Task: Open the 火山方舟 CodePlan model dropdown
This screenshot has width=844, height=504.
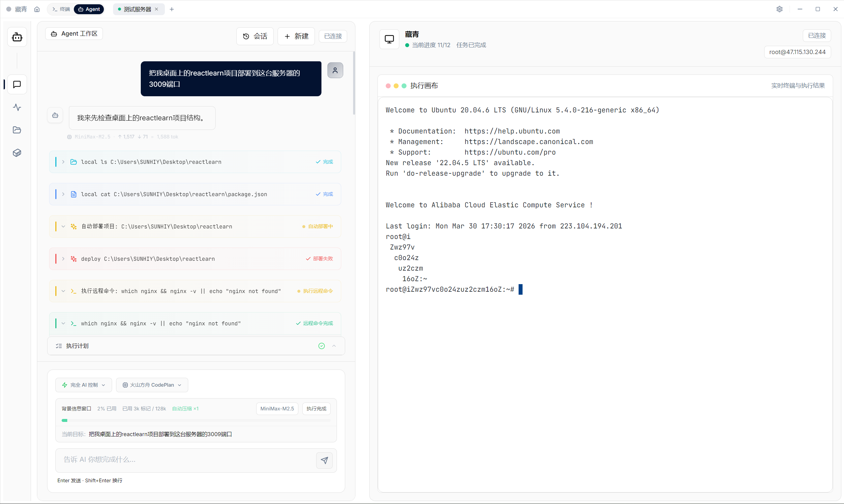Action: (152, 385)
